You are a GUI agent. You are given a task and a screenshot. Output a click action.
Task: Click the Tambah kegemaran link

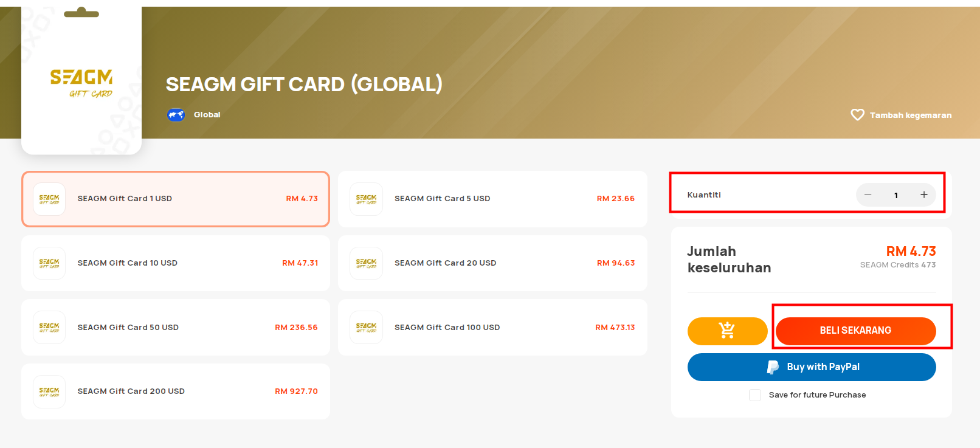(x=910, y=115)
